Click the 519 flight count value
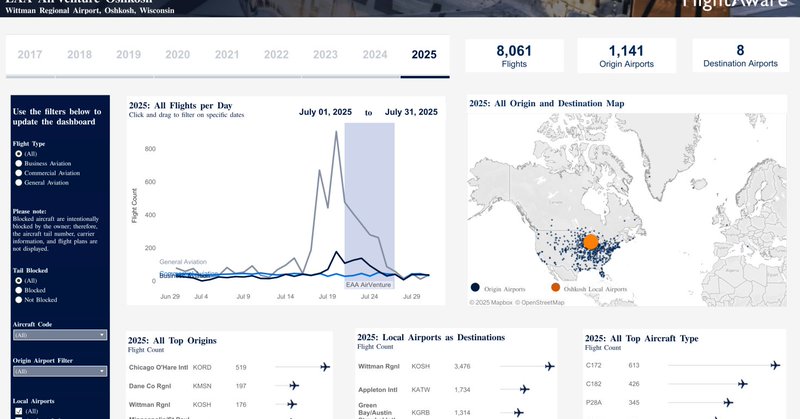Viewport: 800px width, 419px height. tap(241, 367)
